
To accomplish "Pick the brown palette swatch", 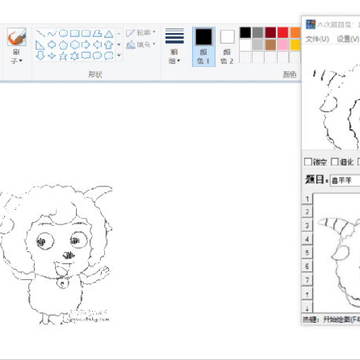I will pyautogui.click(x=270, y=45).
